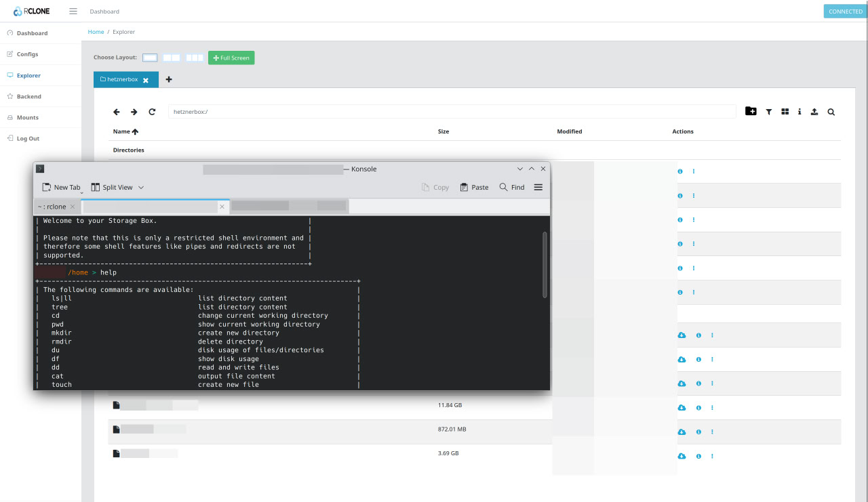The width and height of the screenshot is (868, 502).
Task: Open the file filter funnel icon
Action: pyautogui.click(x=769, y=112)
